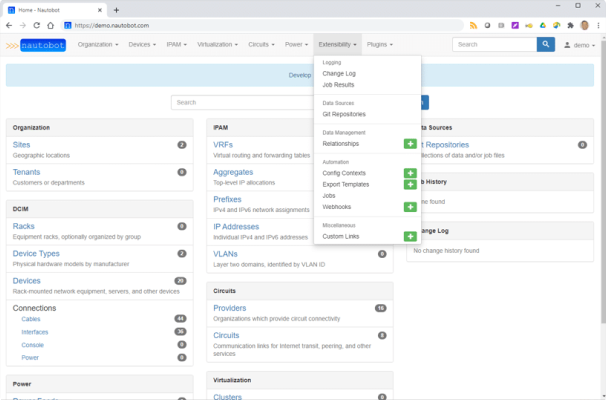The height and width of the screenshot is (400, 606).
Task: Add a Webhook with the green plus
Action: click(410, 207)
